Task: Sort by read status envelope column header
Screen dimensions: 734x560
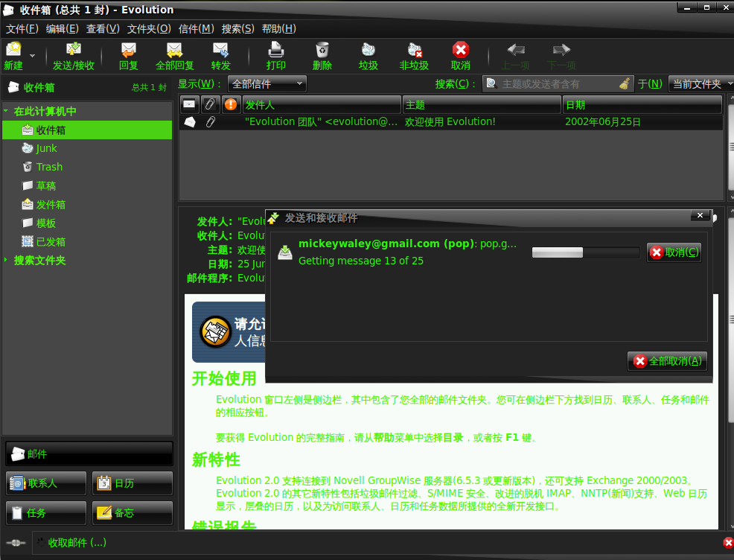Action: pyautogui.click(x=189, y=104)
